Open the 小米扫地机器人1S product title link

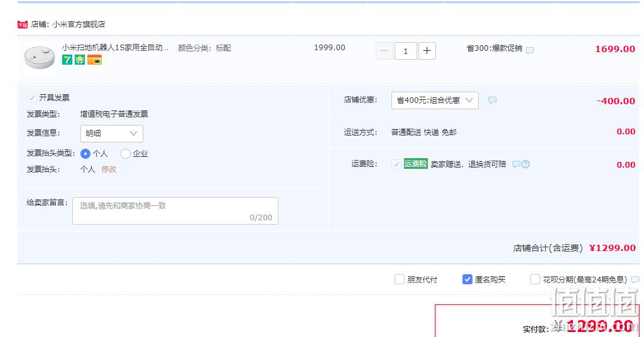tap(115, 48)
